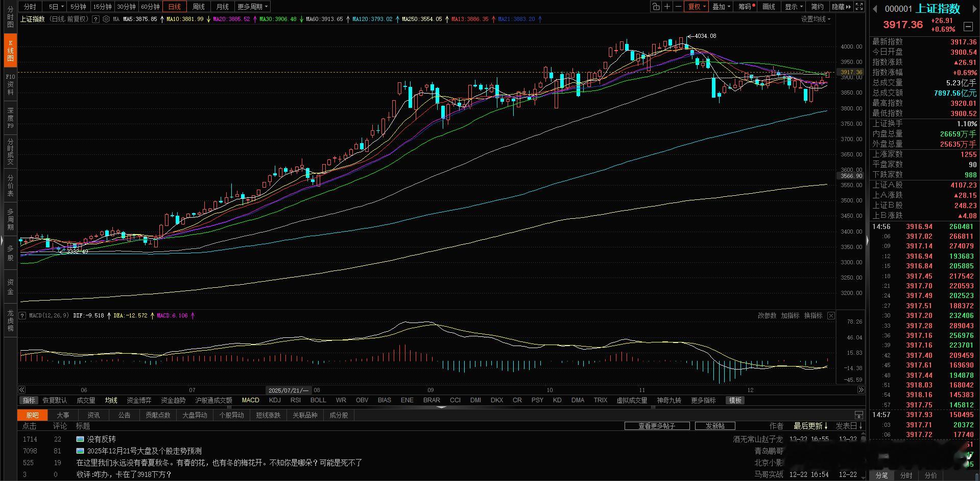
Task: Toggle 成交量 indicator panel
Action: [86, 400]
